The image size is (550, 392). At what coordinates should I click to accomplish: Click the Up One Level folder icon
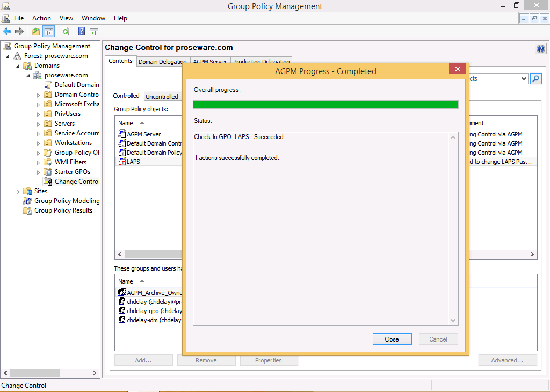[x=36, y=32]
